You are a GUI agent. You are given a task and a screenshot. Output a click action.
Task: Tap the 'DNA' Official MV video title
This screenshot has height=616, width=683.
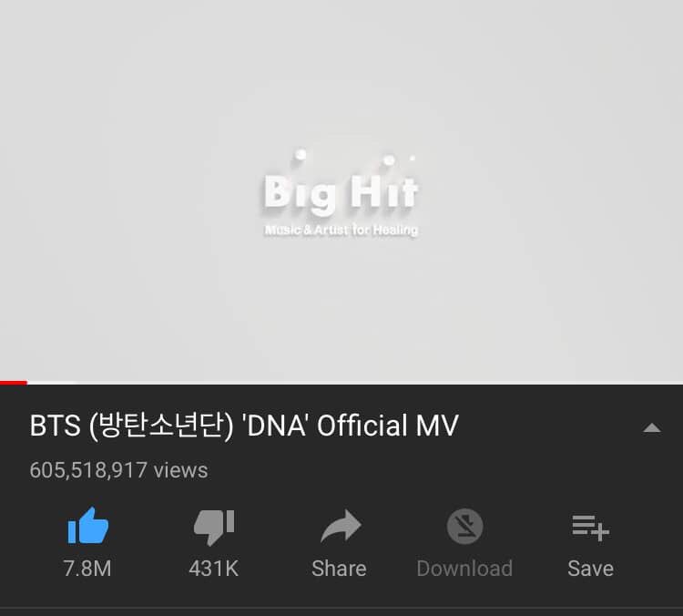click(244, 426)
